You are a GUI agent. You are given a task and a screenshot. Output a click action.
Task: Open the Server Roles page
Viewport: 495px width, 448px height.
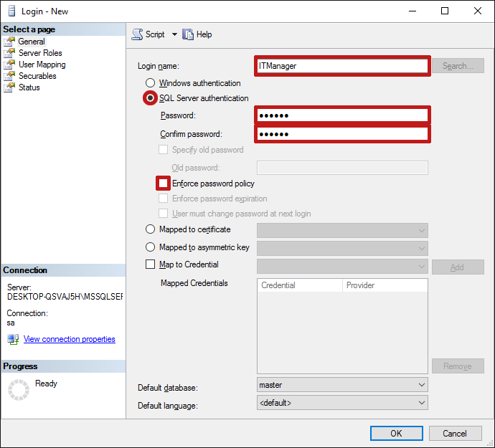[40, 53]
